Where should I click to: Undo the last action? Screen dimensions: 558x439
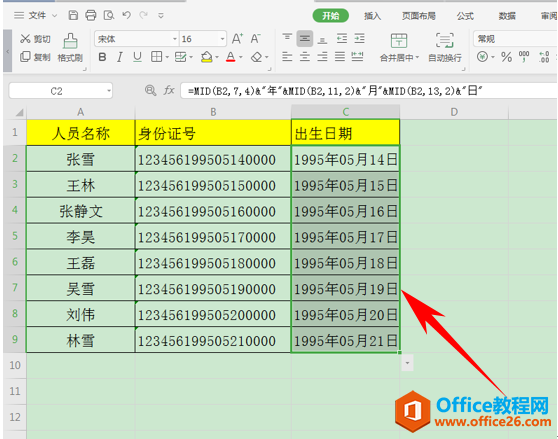(126, 15)
